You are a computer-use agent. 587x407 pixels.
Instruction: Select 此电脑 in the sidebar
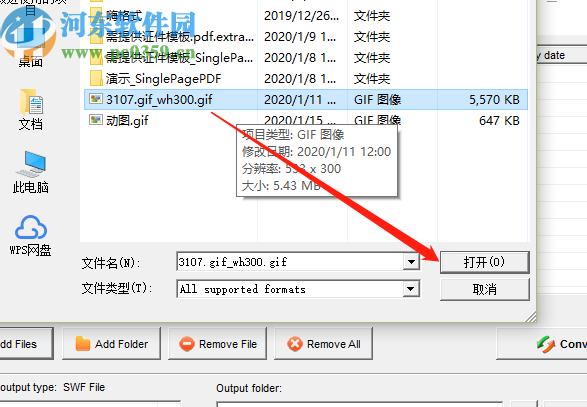point(31,172)
